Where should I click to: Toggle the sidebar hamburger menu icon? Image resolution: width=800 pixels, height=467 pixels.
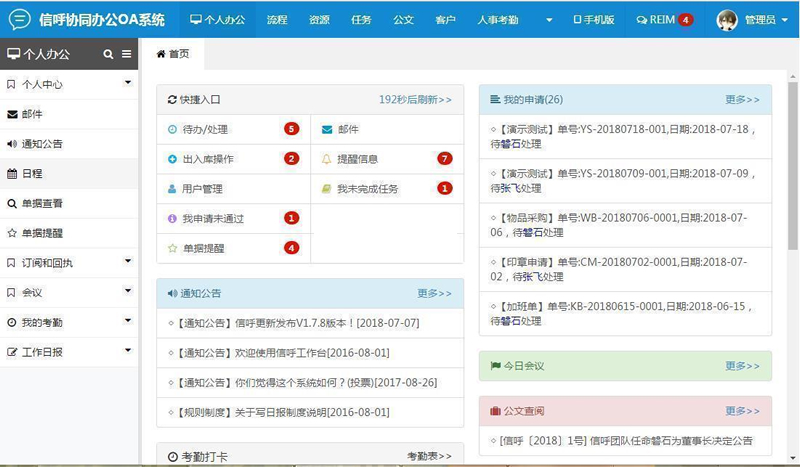(x=126, y=54)
